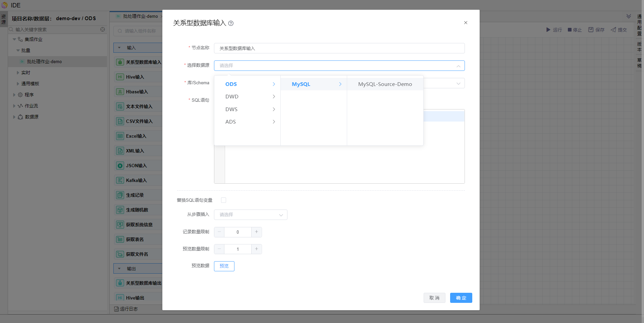Open the 从步骤插入 dropdown

(x=251, y=215)
